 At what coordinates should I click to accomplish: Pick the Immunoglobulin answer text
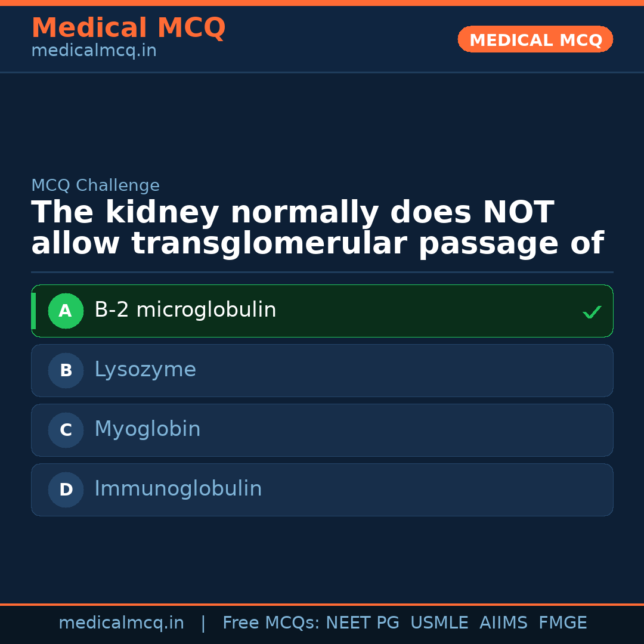coord(178,489)
